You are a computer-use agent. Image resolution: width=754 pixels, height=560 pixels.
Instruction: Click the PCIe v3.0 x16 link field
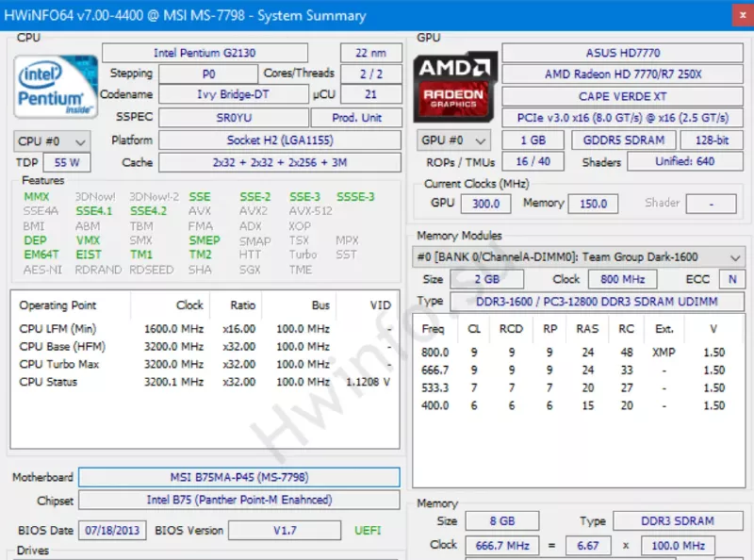pyautogui.click(x=623, y=118)
